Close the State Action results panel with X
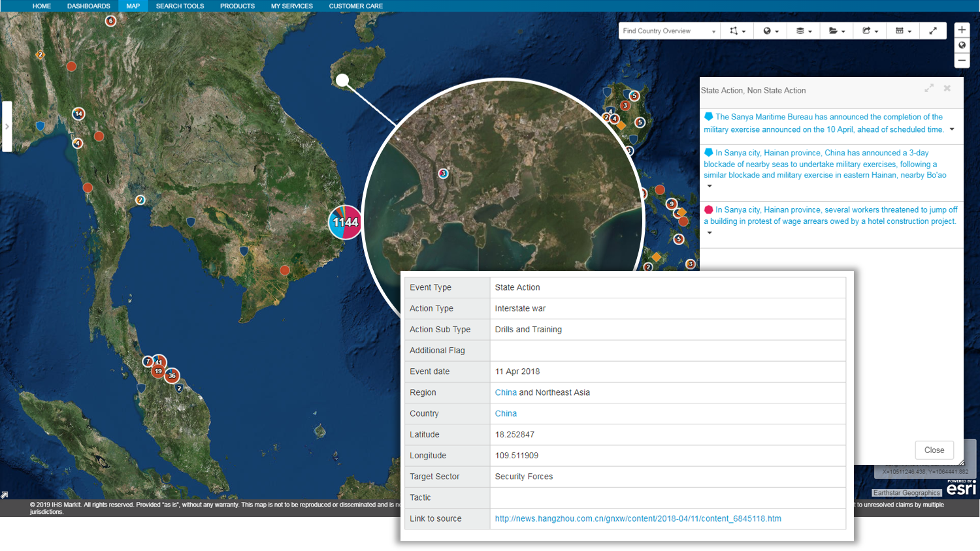This screenshot has width=980, height=551. [947, 88]
